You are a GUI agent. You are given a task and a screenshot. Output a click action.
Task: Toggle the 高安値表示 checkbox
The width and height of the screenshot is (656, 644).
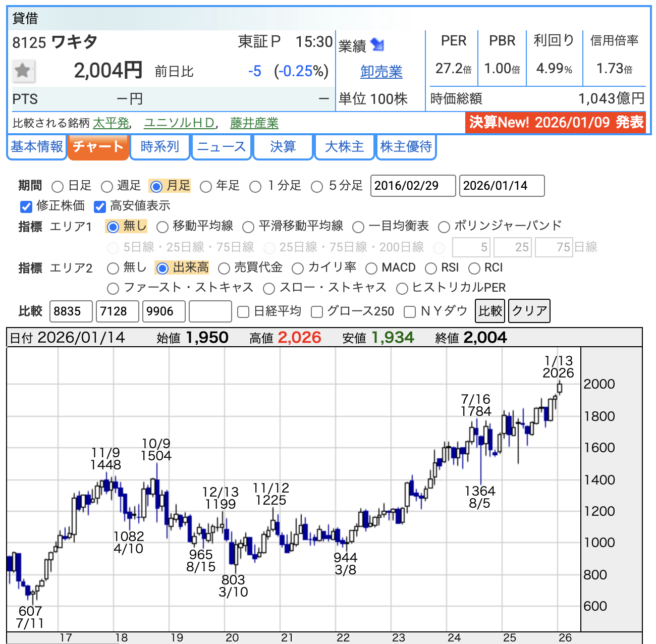[x=100, y=206]
